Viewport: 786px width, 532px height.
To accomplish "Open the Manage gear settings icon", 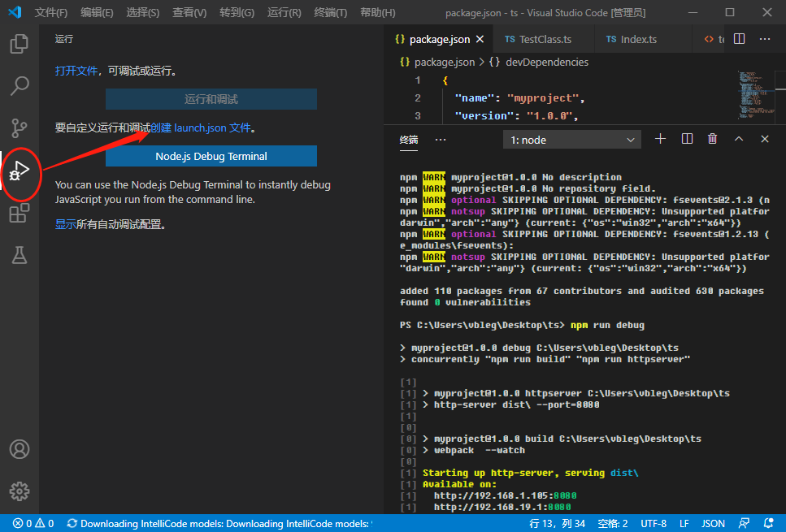I will point(19,491).
